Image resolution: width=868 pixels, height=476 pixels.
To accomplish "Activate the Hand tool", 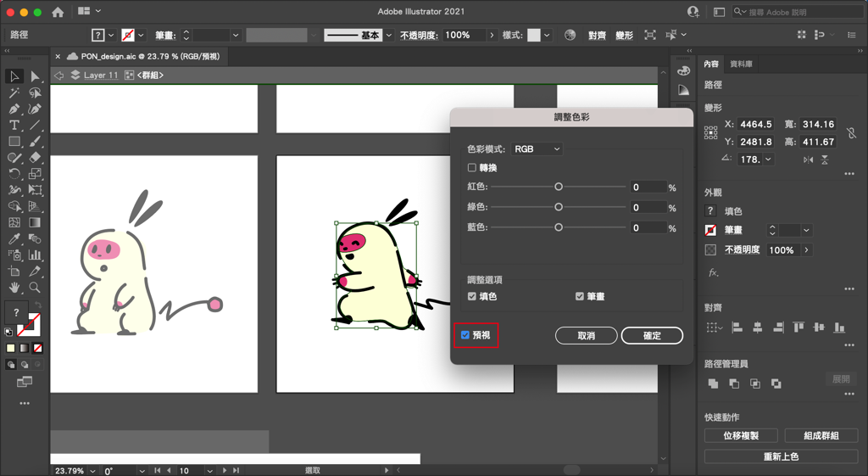I will 14,288.
